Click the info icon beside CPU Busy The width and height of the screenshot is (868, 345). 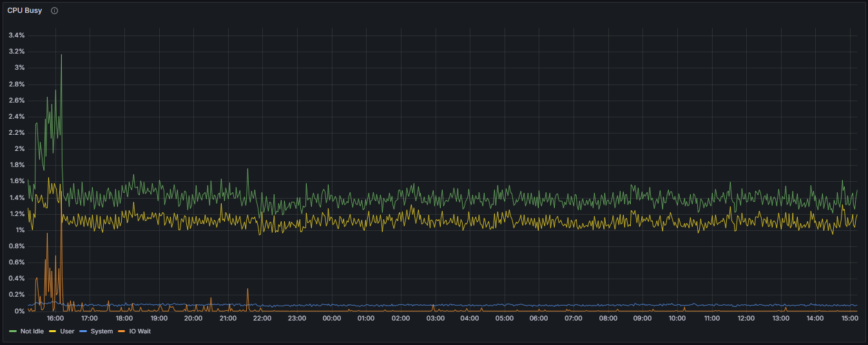(x=54, y=11)
